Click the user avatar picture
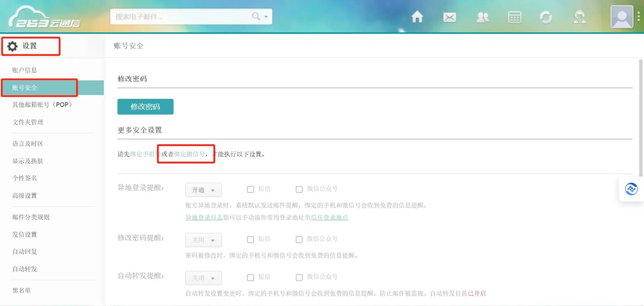This screenshot has height=306, width=644. tap(622, 17)
